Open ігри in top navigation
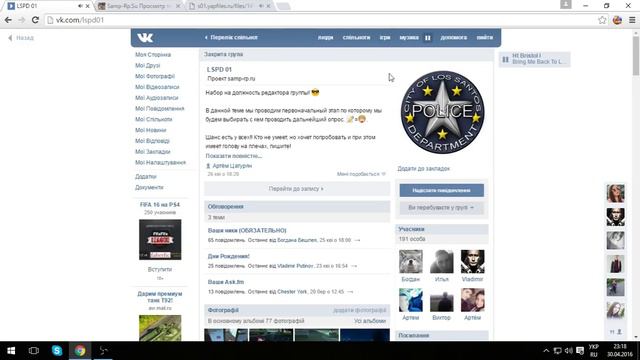This screenshot has width=640, height=360. [x=385, y=38]
